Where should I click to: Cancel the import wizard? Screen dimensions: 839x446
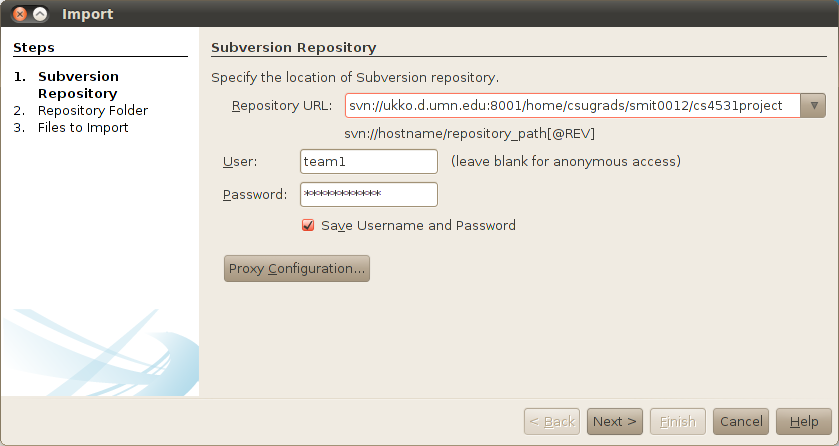point(742,422)
